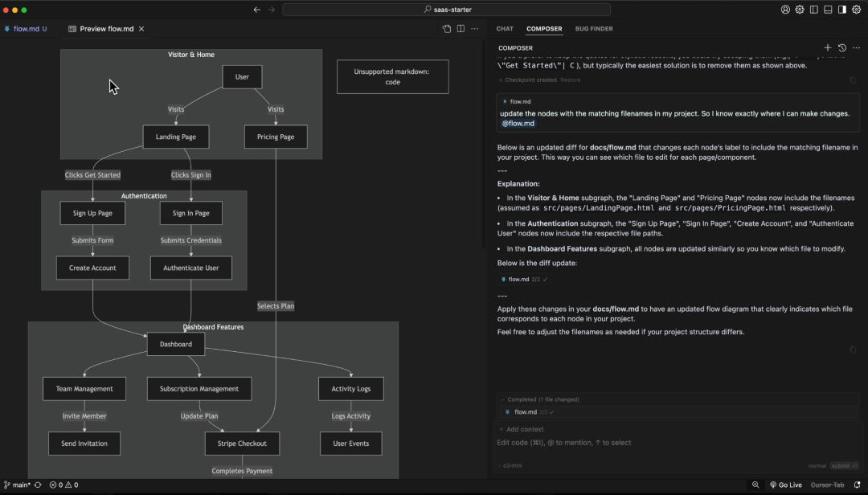This screenshot has height=495, width=868.
Task: Show composer history
Action: 842,48
